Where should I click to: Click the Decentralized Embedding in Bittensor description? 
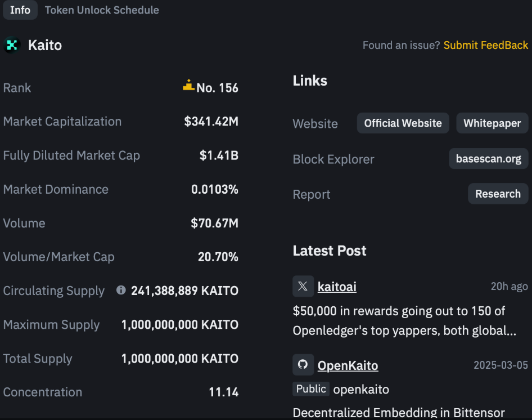399,413
